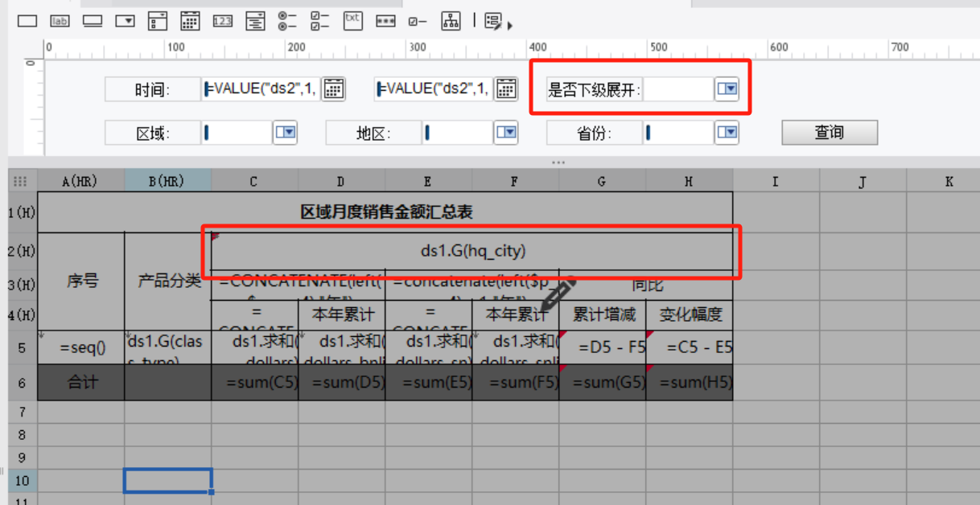
Task: Click the select-all corner of the grid
Action: point(22,182)
